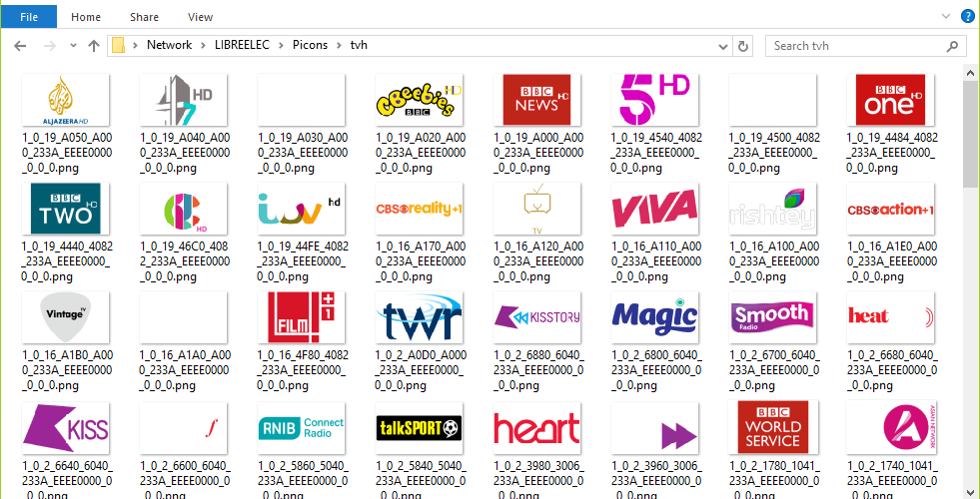
Task: Select the Rishtey picon
Action: (x=773, y=209)
